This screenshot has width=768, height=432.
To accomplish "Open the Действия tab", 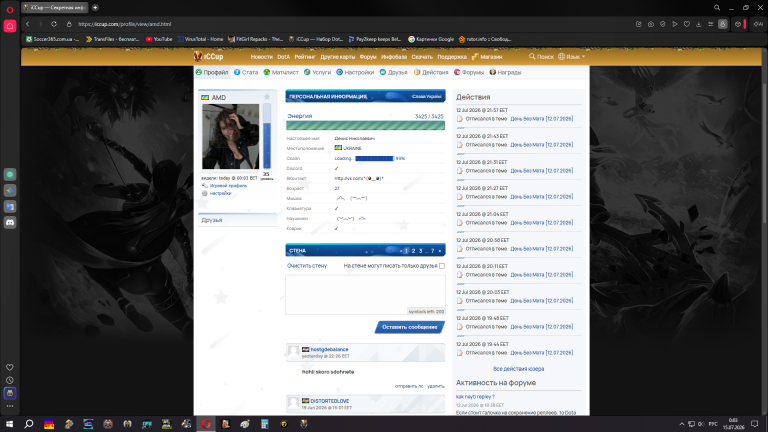I will (431, 72).
